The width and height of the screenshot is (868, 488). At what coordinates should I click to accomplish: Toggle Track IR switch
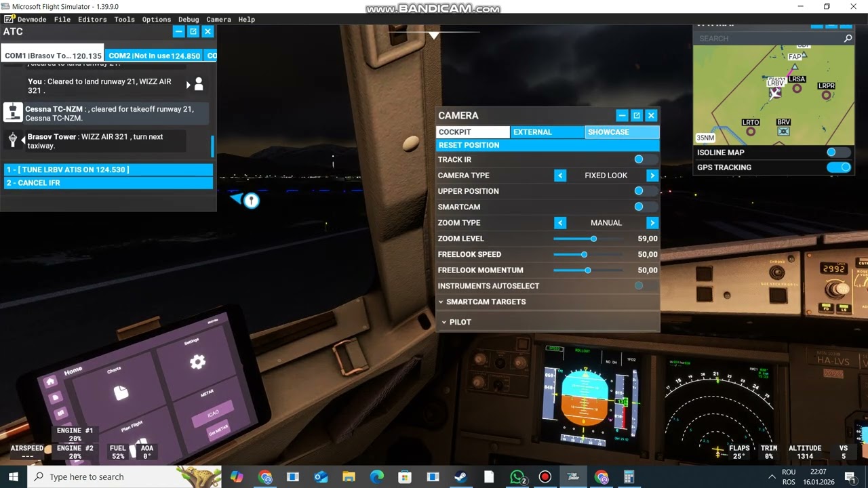[x=645, y=159]
